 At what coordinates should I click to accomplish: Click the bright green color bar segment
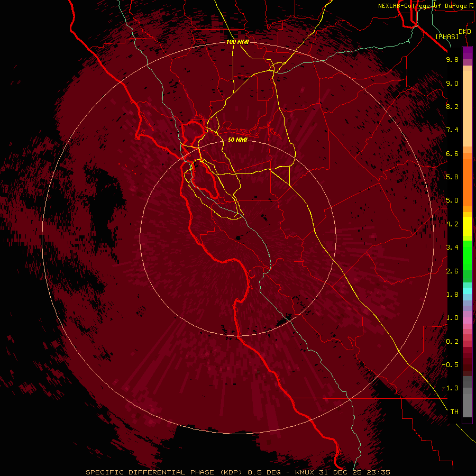pyautogui.click(x=467, y=255)
